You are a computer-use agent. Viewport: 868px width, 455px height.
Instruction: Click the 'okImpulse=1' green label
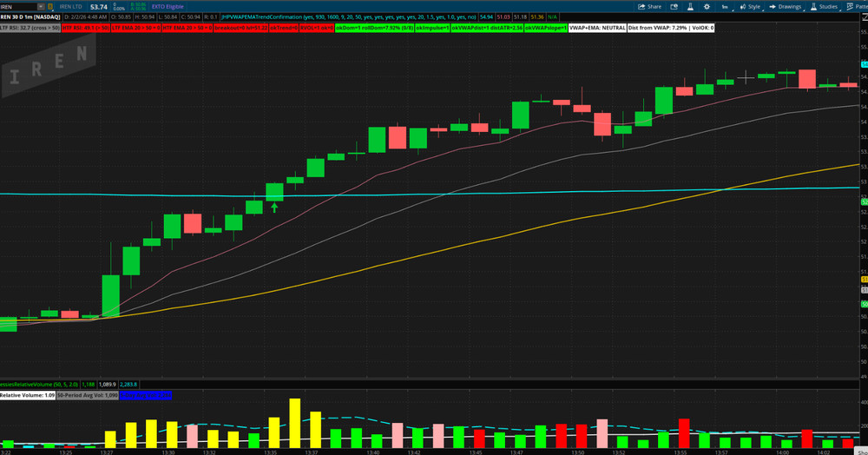point(432,28)
